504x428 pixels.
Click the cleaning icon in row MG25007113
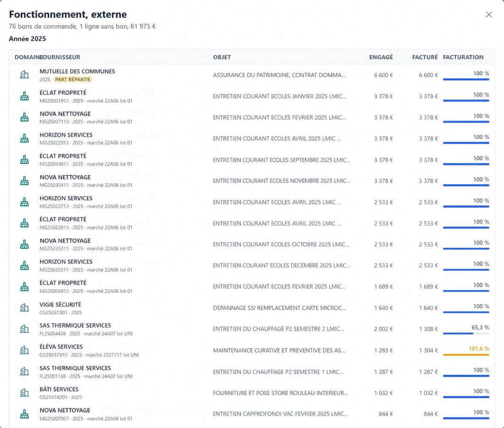[24, 117]
